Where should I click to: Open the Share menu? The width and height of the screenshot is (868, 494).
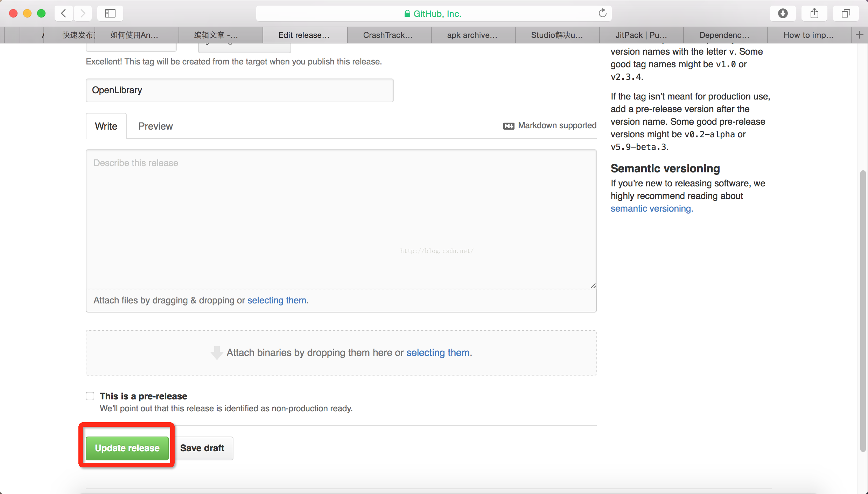[x=814, y=13]
